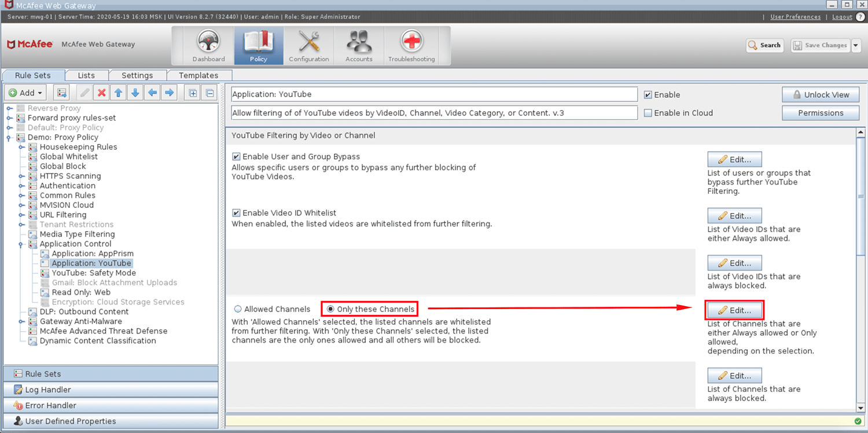Click the collapse all tree icon

coord(209,93)
